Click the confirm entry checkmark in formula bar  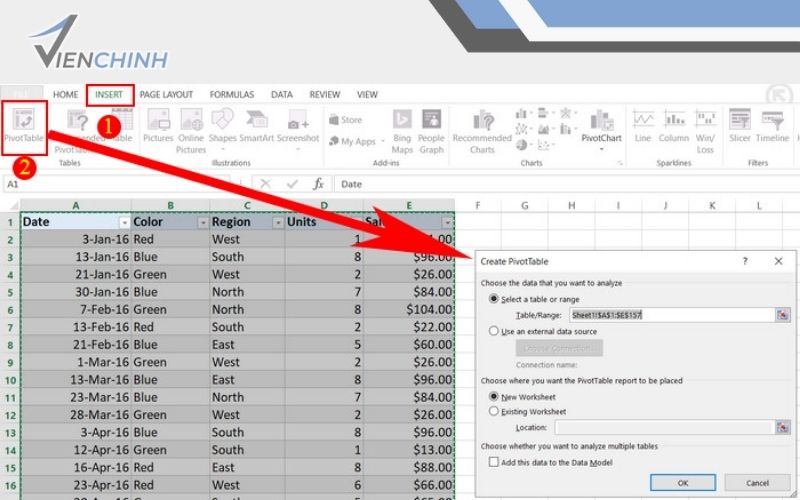point(292,184)
